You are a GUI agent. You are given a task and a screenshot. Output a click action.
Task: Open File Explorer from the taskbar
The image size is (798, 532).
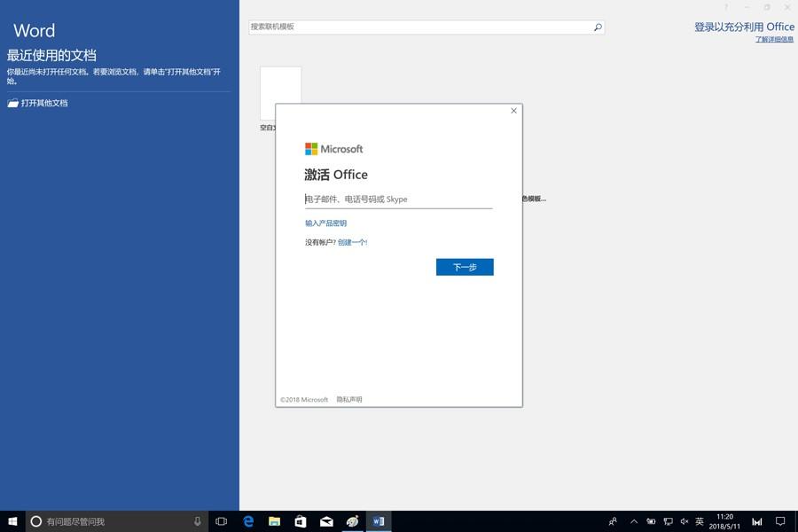pos(274,521)
